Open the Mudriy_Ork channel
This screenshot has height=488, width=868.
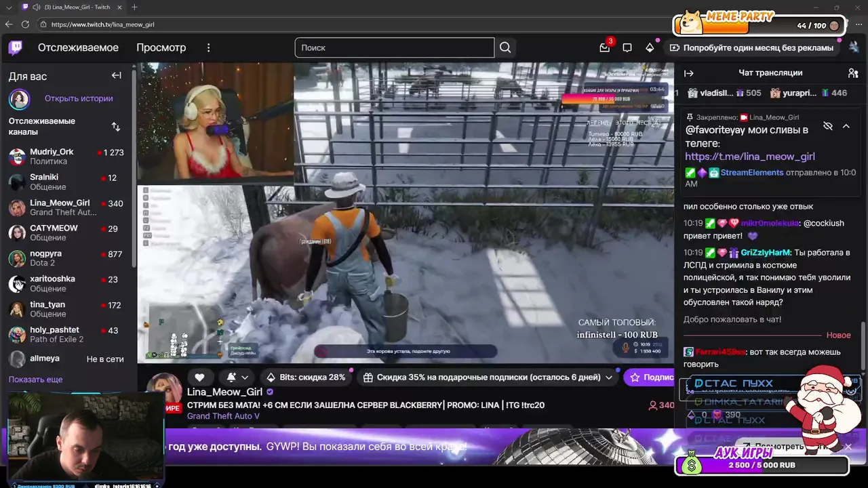point(66,157)
